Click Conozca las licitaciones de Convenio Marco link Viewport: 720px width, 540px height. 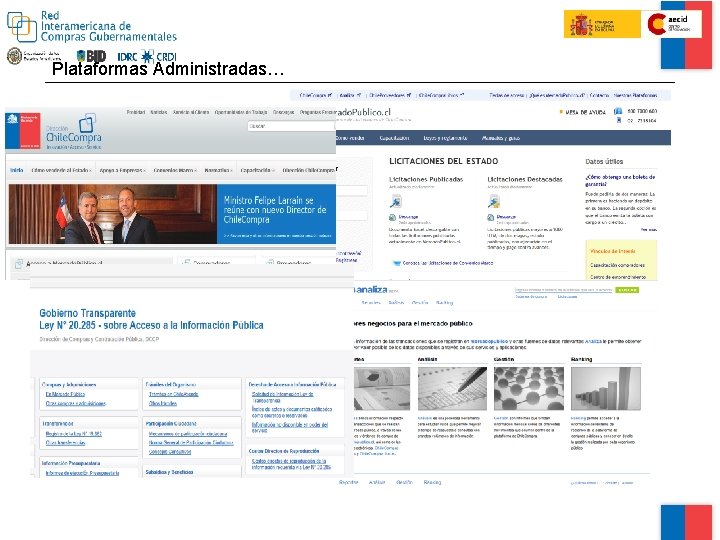click(x=448, y=263)
